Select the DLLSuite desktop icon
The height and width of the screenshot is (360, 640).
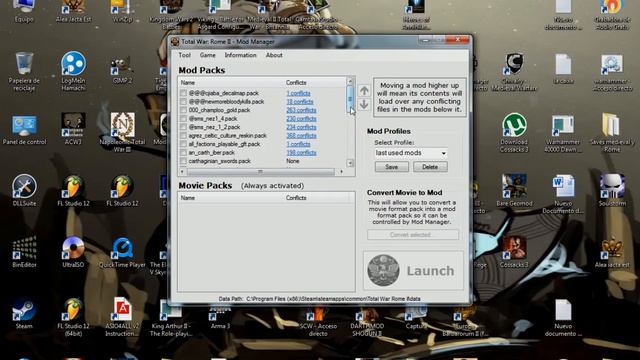[x=24, y=191]
